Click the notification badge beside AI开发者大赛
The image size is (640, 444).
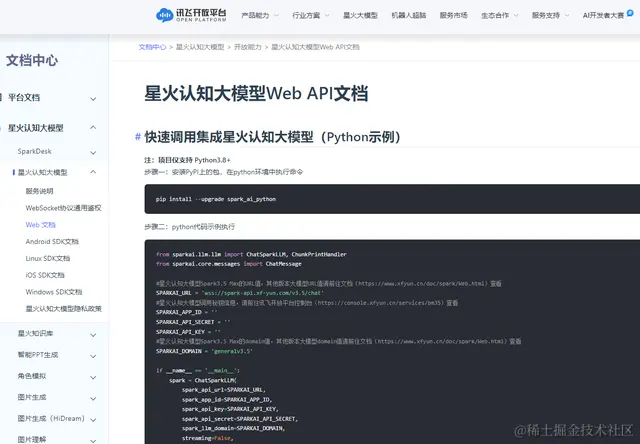click(x=630, y=13)
